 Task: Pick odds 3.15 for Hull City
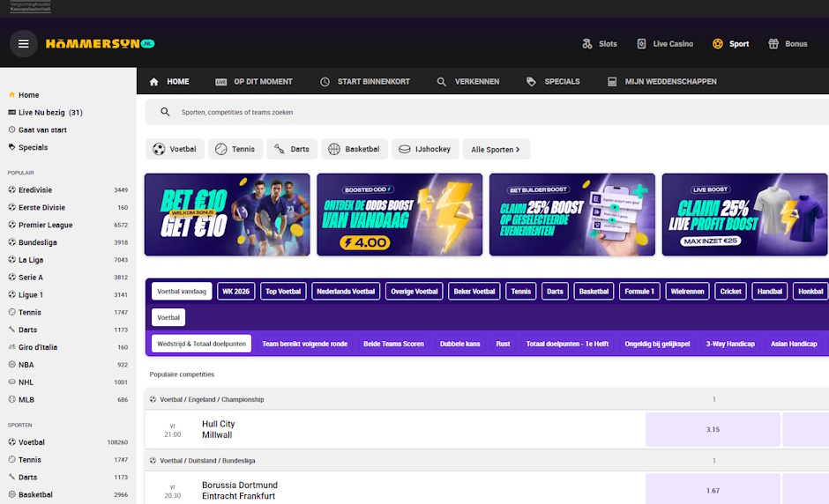click(x=713, y=429)
